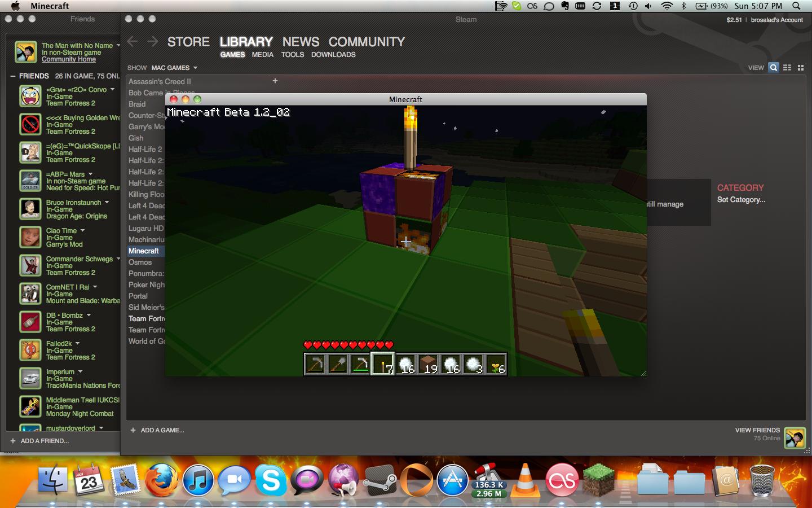Viewport: 812px width, 508px height.
Task: Open the Mail stamp icon in Dock
Action: [125, 480]
